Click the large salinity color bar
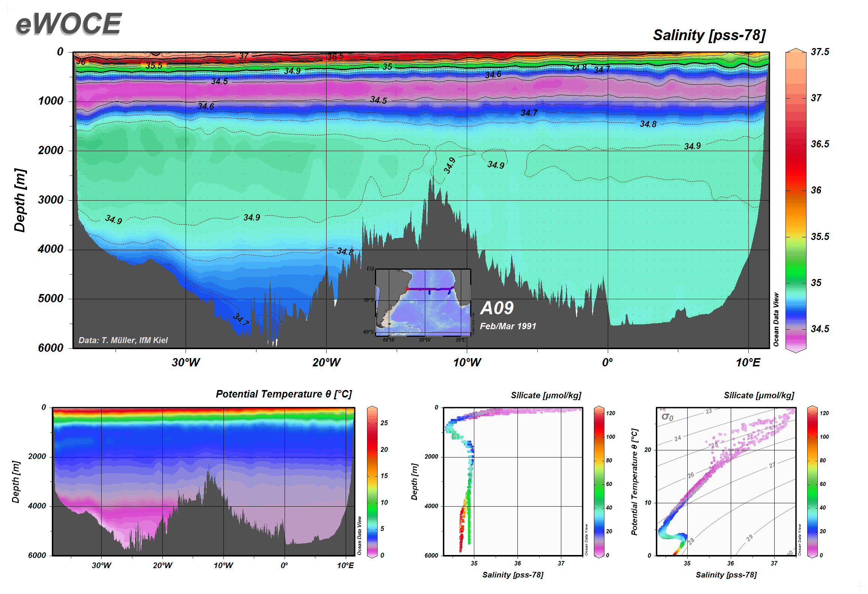The height and width of the screenshot is (594, 868). point(796,200)
